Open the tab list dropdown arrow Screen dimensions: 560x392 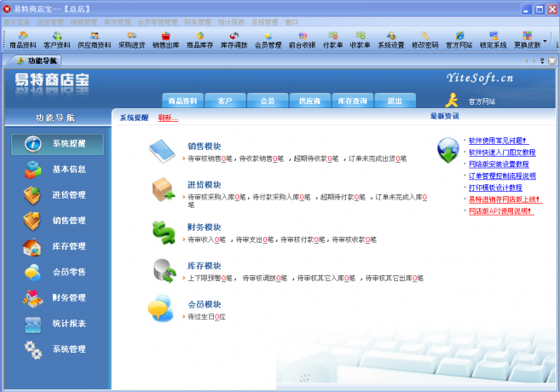coord(542,61)
